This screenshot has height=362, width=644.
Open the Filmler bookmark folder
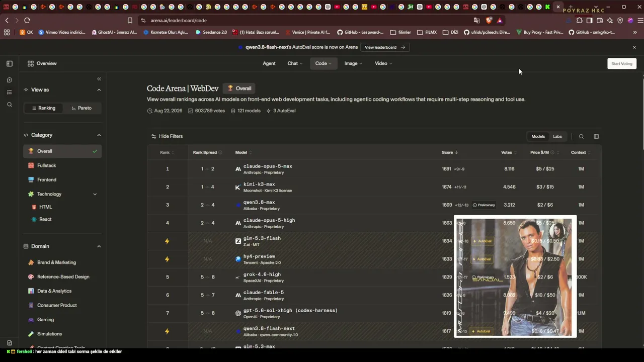(400, 32)
